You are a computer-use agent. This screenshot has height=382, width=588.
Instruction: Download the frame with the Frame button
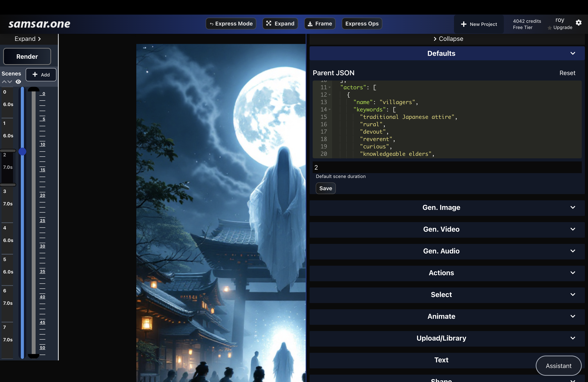(x=320, y=24)
